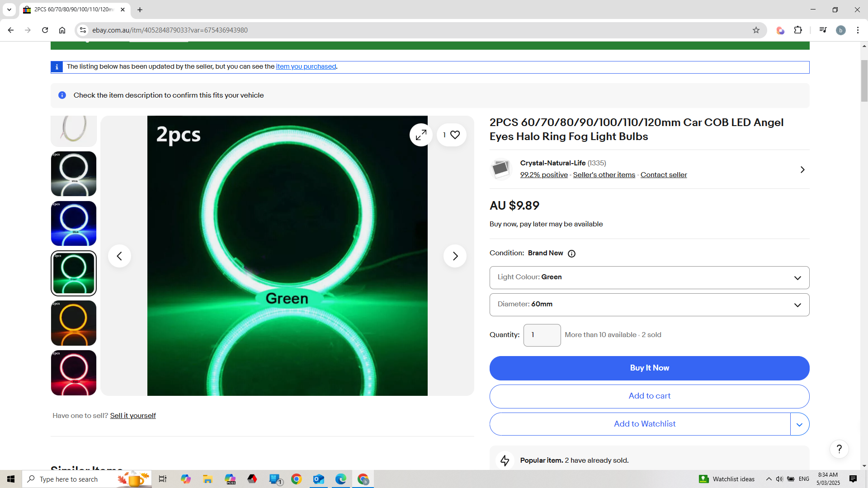868x488 pixels.
Task: Click the browser forward arrow
Action: click(28, 30)
